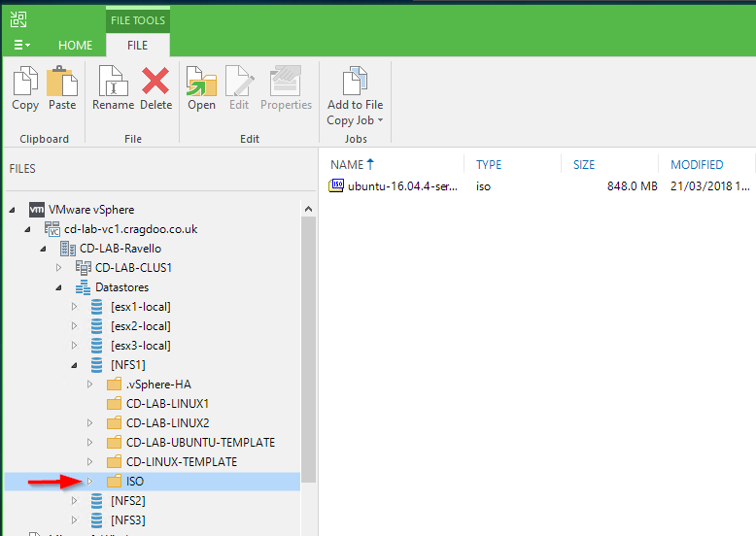
Task: Expand the [esx1-local] datastore
Action: coord(74,306)
